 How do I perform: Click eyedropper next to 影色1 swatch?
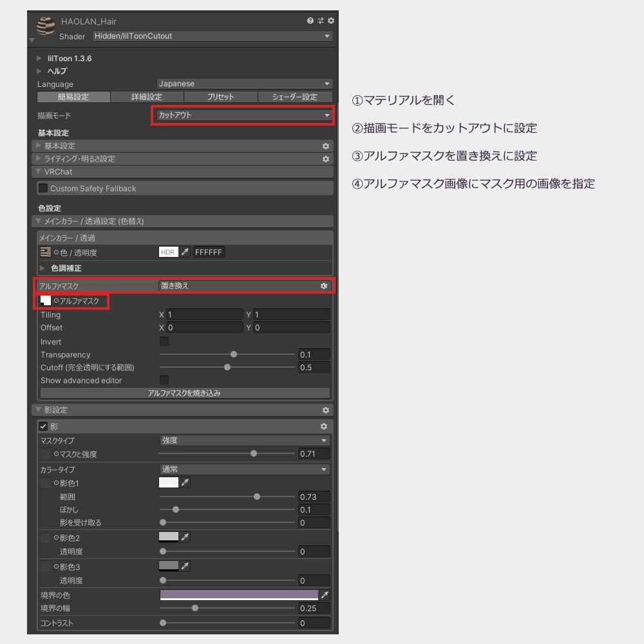pos(185,482)
